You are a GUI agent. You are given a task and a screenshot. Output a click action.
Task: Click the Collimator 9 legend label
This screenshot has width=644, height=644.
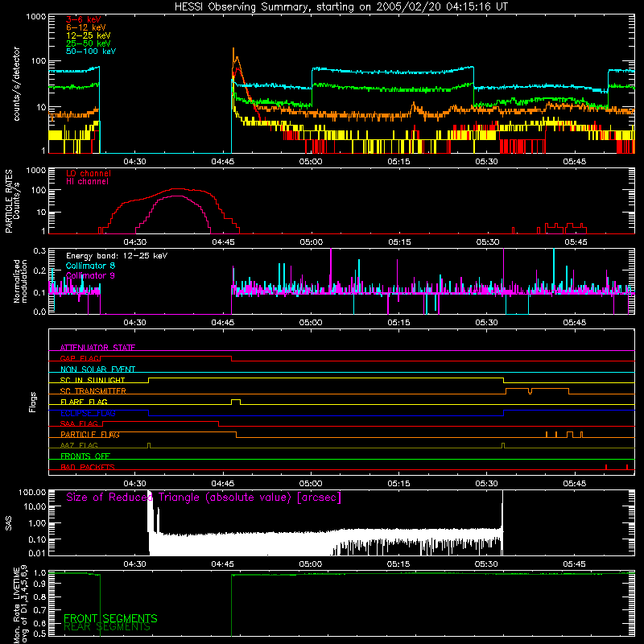coord(90,275)
